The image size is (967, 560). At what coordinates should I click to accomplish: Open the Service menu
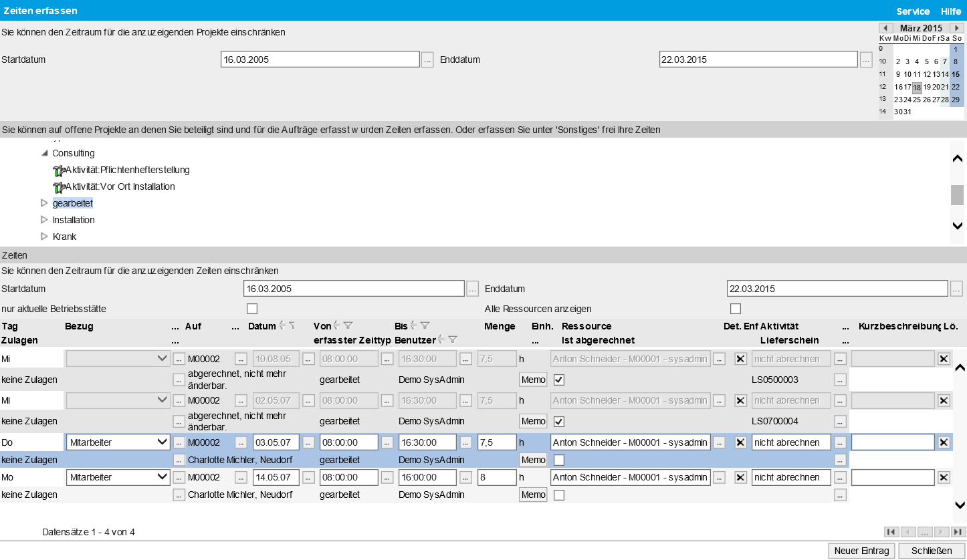(x=913, y=11)
